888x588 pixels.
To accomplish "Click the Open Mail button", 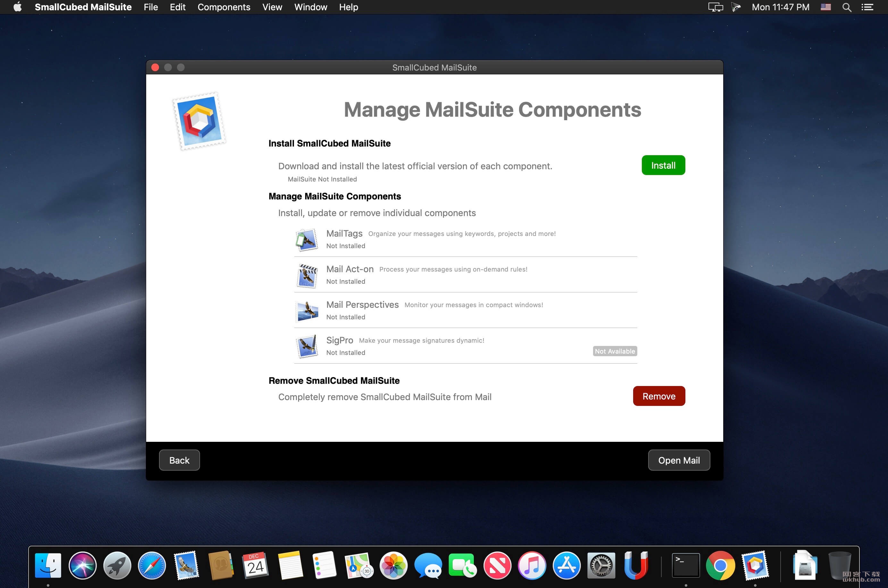I will click(679, 460).
